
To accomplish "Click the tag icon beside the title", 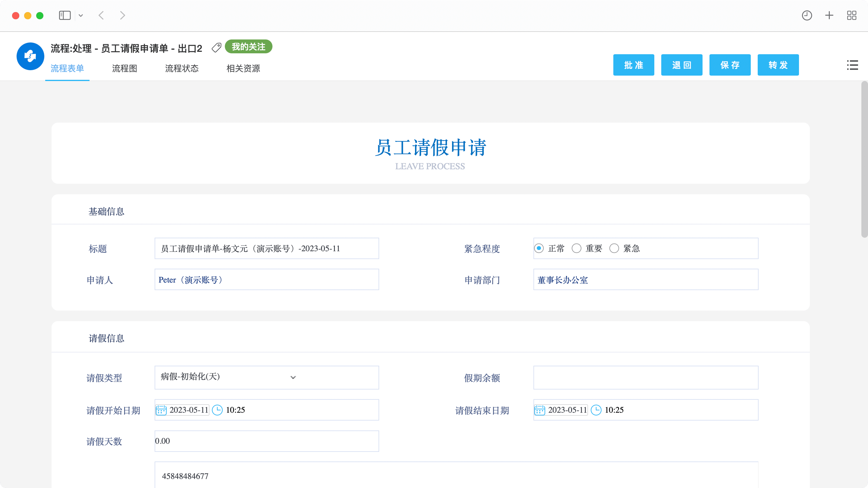I will pyautogui.click(x=216, y=48).
